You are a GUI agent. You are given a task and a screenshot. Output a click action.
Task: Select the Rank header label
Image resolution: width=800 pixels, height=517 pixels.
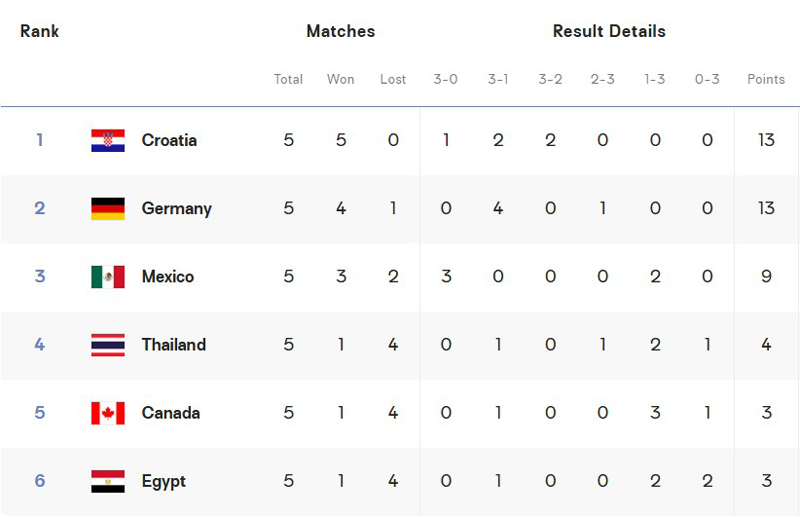click(x=39, y=31)
